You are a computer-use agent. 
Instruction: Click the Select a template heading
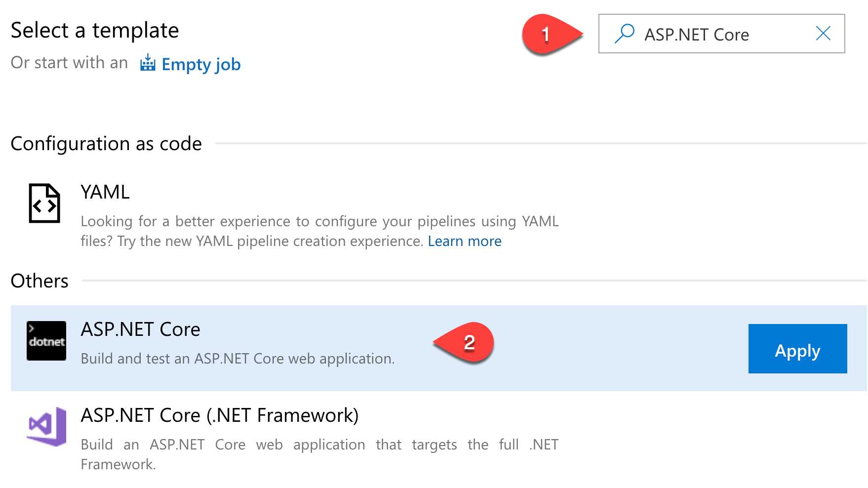95,30
